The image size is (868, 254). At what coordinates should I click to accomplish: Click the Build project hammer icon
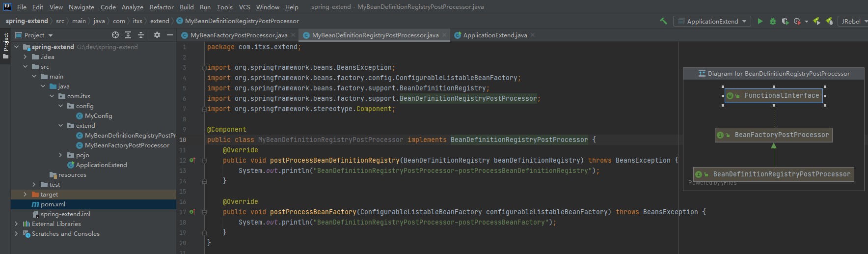(x=663, y=21)
